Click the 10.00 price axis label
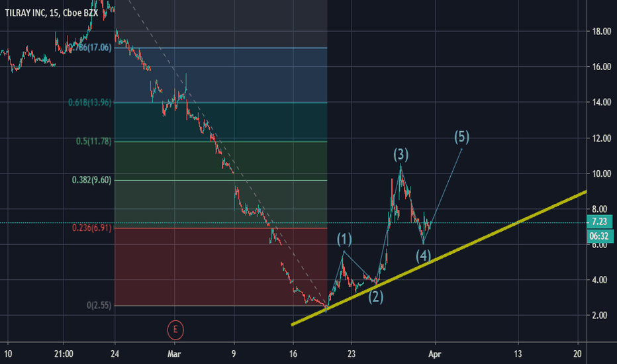Screen dimensions: 617x364 click(x=602, y=173)
